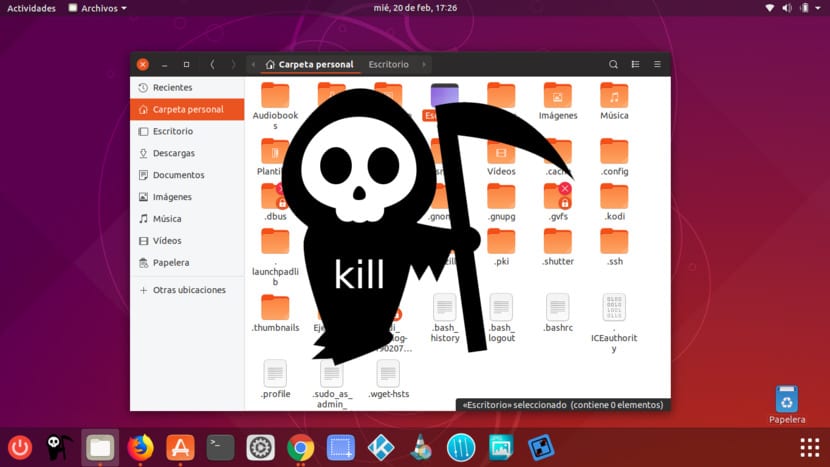Open Descargas in the sidebar

173,153
